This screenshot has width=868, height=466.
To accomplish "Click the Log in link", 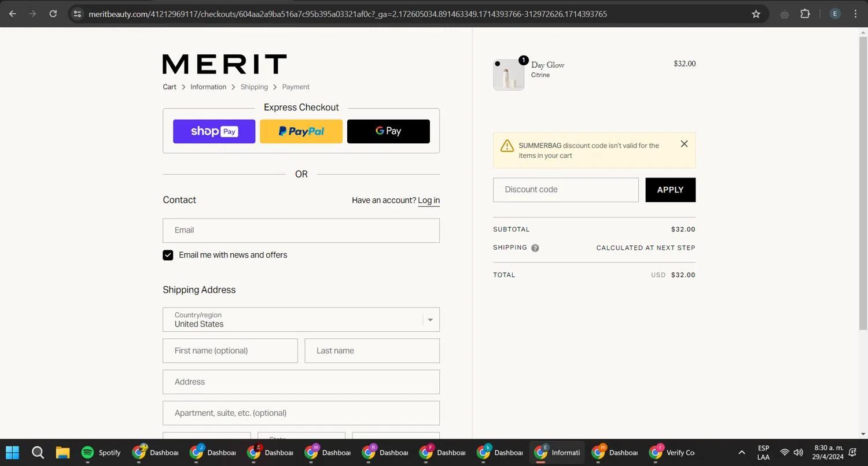I will click(429, 200).
